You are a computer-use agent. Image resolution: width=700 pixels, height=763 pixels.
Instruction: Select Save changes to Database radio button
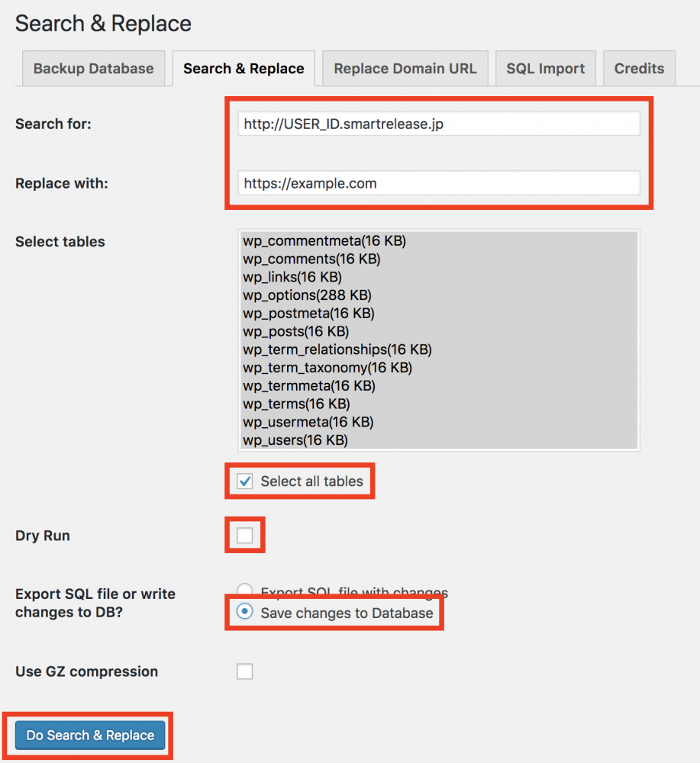point(245,613)
